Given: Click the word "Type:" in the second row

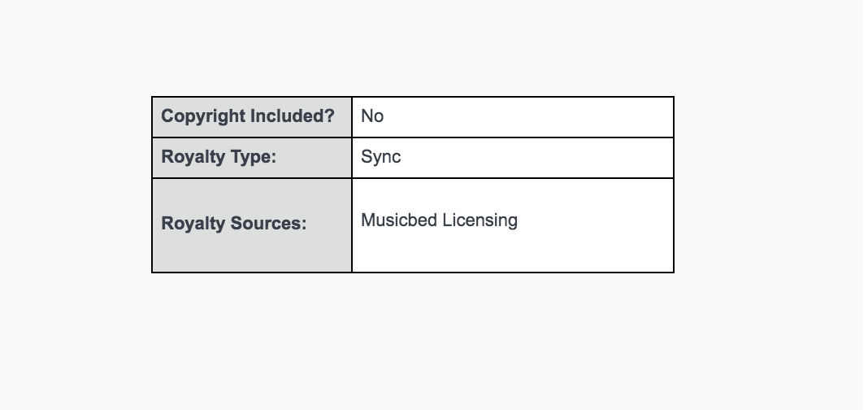Looking at the screenshot, I should pyautogui.click(x=252, y=157).
